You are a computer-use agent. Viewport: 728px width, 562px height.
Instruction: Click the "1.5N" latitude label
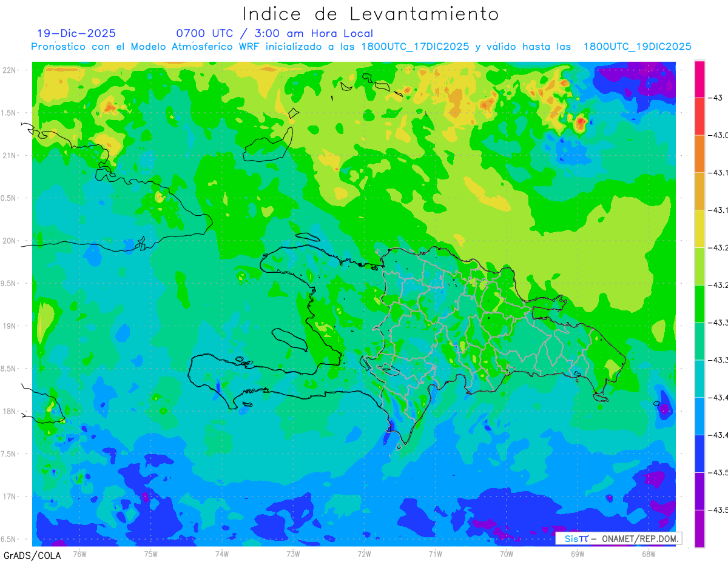tap(9, 113)
